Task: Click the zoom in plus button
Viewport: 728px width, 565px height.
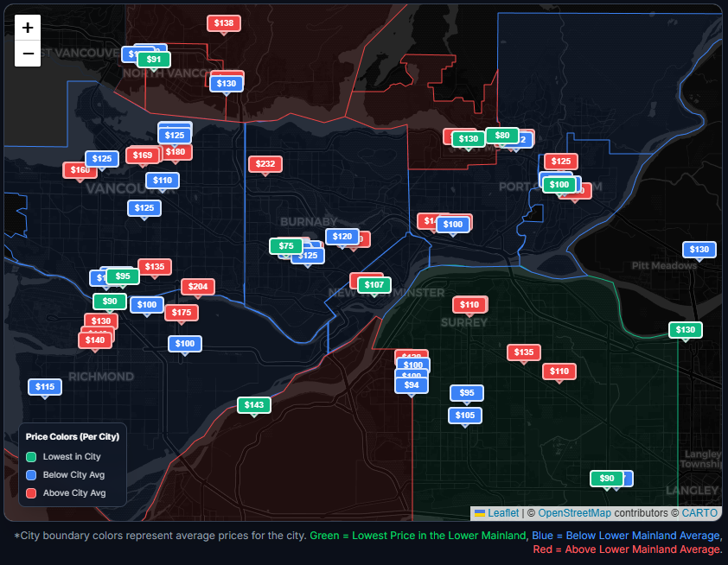Action: [28, 28]
